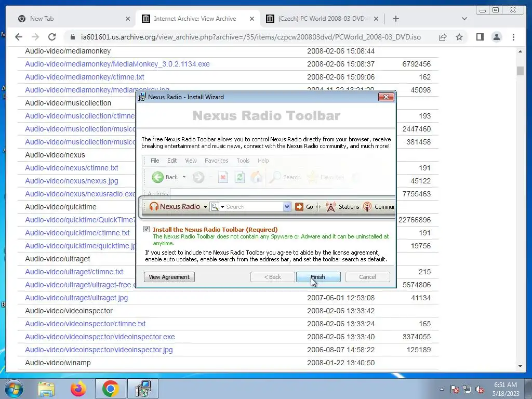Open the Chrome profile avatar
The image size is (532, 399).
497,37
